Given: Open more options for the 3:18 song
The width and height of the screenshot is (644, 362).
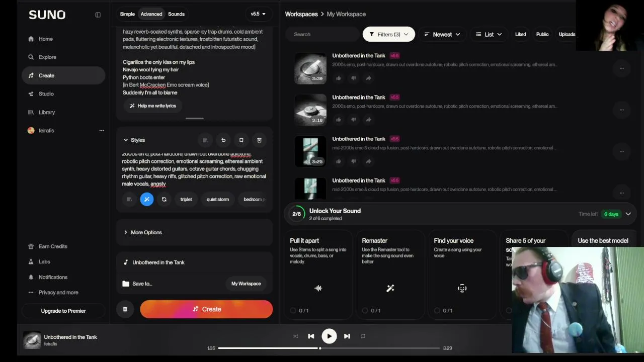Looking at the screenshot, I should pyautogui.click(x=621, y=110).
